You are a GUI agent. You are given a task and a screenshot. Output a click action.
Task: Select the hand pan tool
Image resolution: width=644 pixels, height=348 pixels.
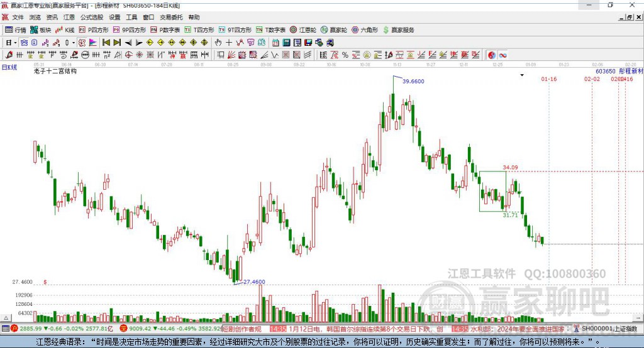(x=218, y=43)
